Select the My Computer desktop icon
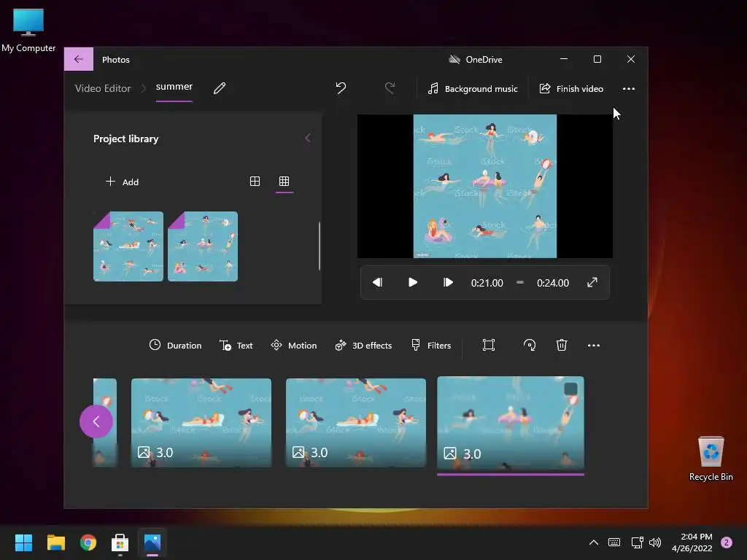This screenshot has width=747, height=560. [x=28, y=29]
